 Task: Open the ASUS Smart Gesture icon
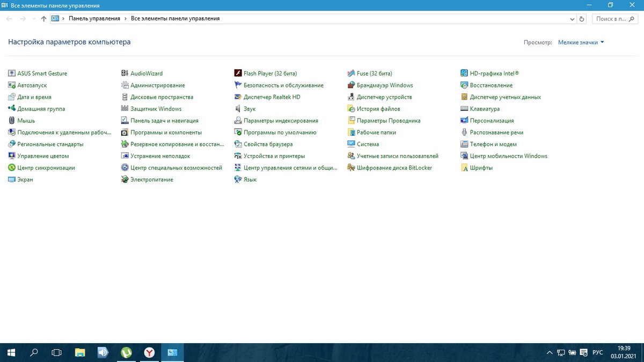(12, 73)
